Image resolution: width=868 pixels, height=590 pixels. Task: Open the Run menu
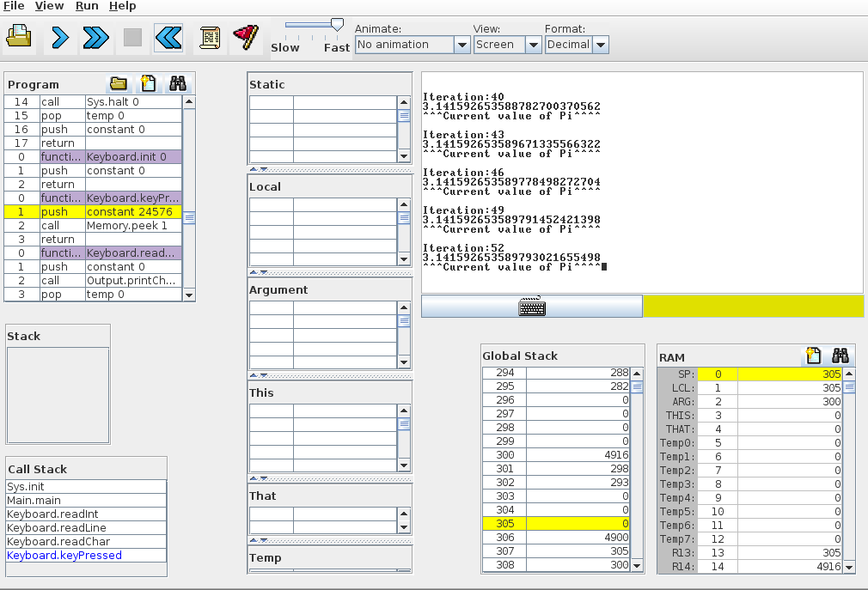point(87,6)
